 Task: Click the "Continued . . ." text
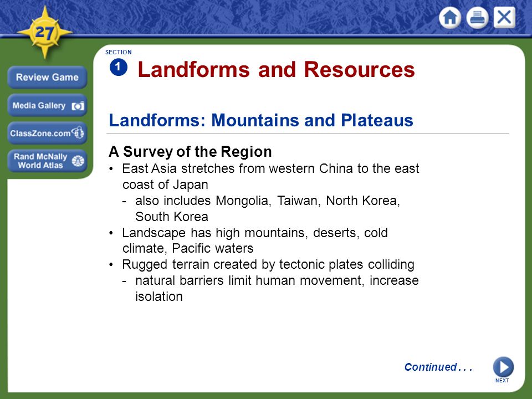point(438,367)
